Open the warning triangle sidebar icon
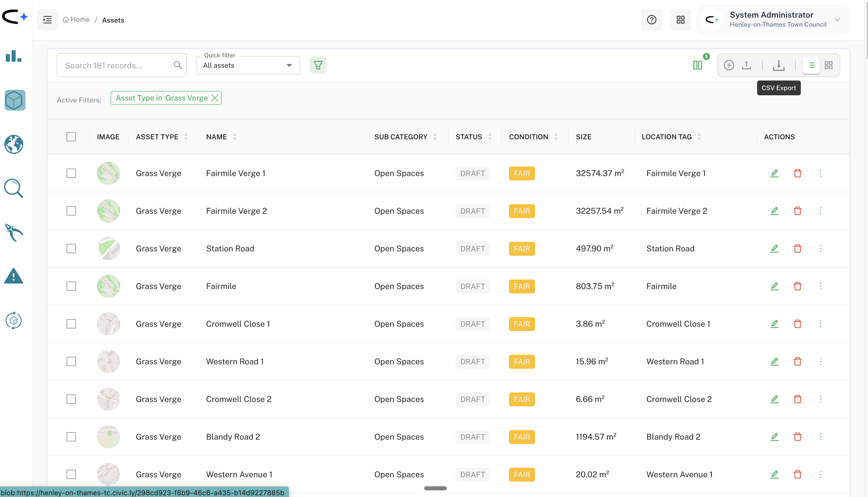This screenshot has height=497, width=868. coord(14,276)
